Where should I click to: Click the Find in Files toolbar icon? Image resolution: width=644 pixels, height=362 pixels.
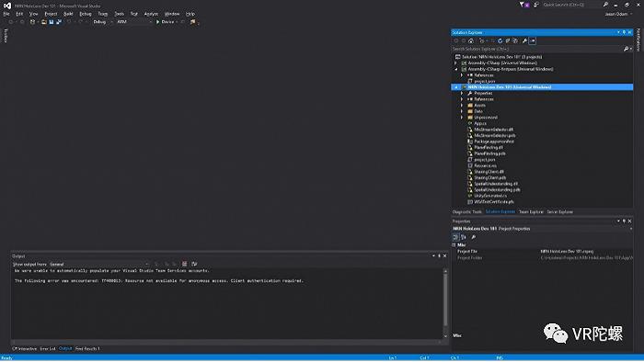pyautogui.click(x=192, y=22)
